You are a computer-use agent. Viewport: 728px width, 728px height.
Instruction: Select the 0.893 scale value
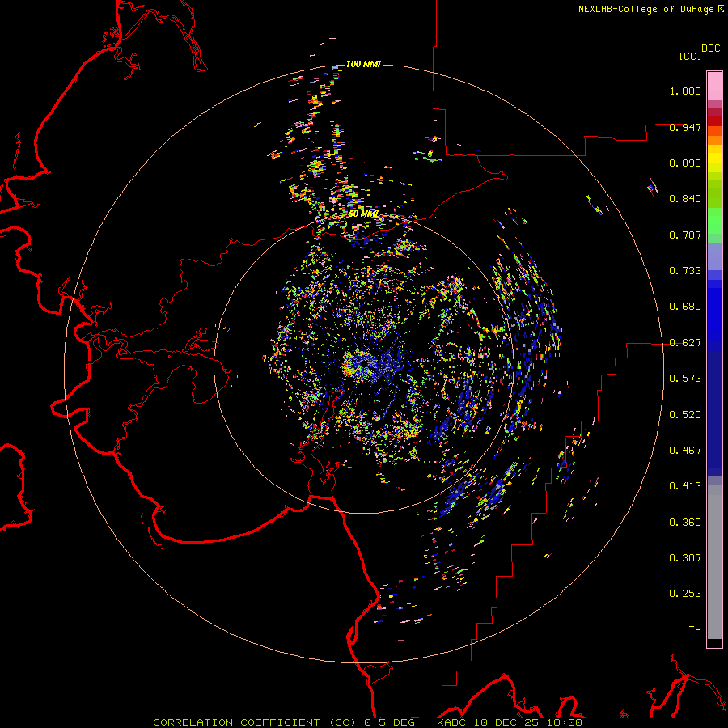click(685, 163)
